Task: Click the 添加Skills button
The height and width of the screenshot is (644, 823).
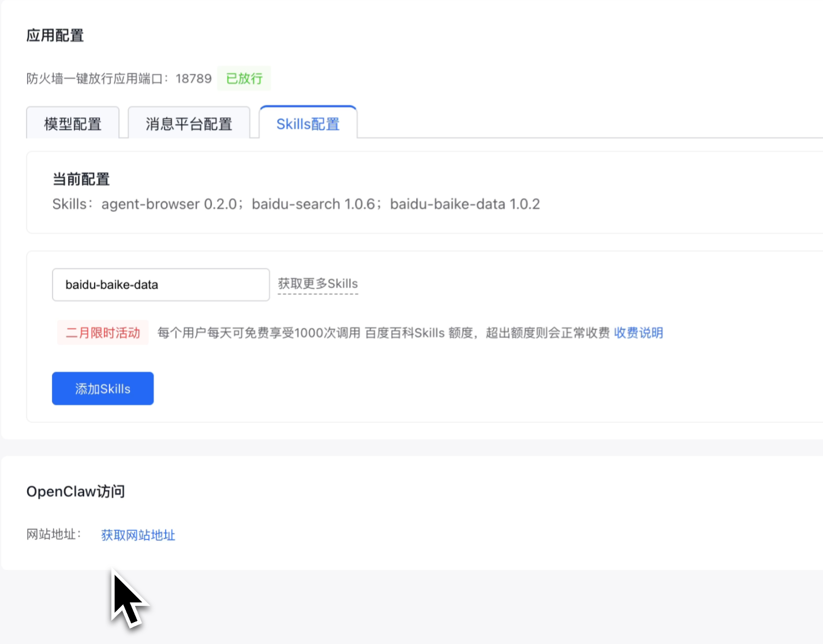Action: click(102, 388)
